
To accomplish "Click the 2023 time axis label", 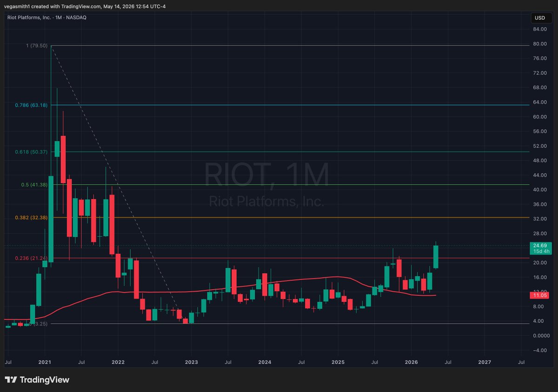I will tap(192, 361).
